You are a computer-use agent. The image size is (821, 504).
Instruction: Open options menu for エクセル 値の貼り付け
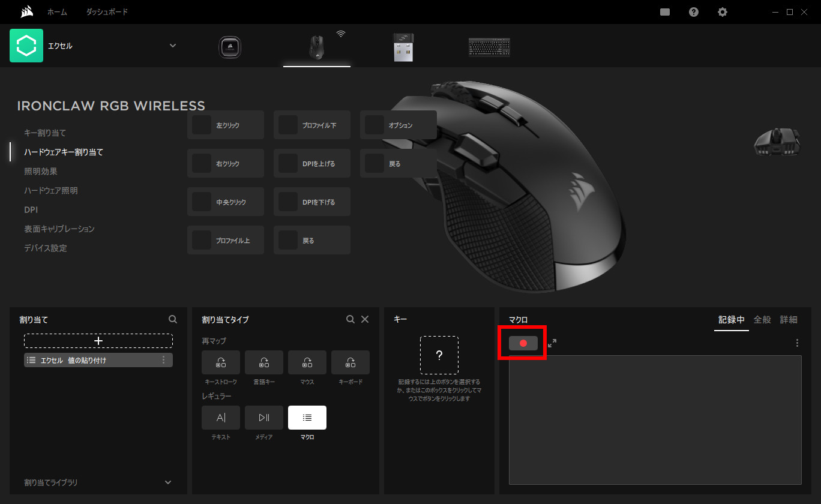pyautogui.click(x=163, y=360)
